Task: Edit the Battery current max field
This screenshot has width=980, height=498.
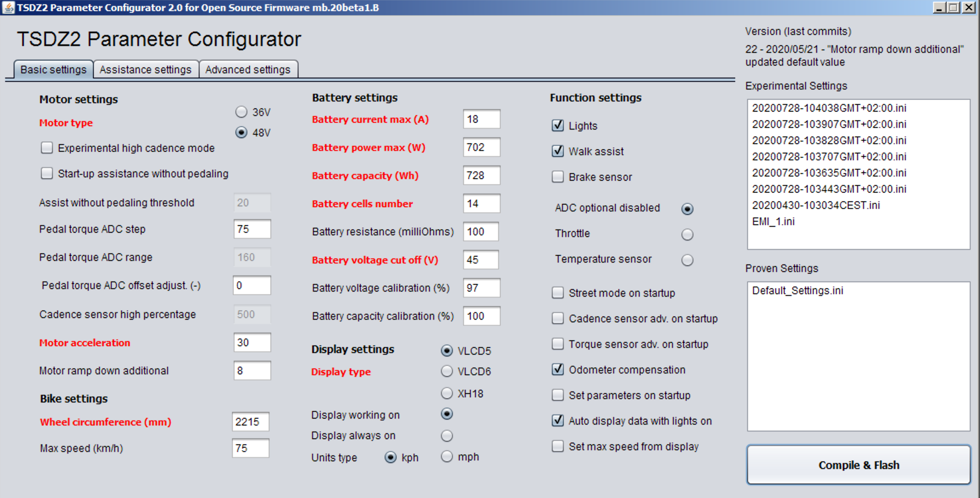Action: [x=481, y=119]
